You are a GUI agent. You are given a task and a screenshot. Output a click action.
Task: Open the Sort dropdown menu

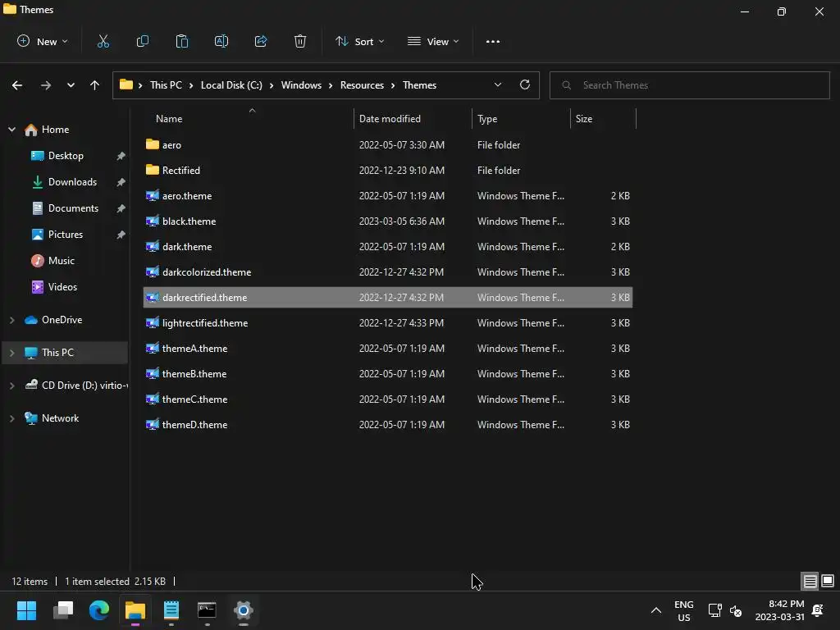pos(360,41)
